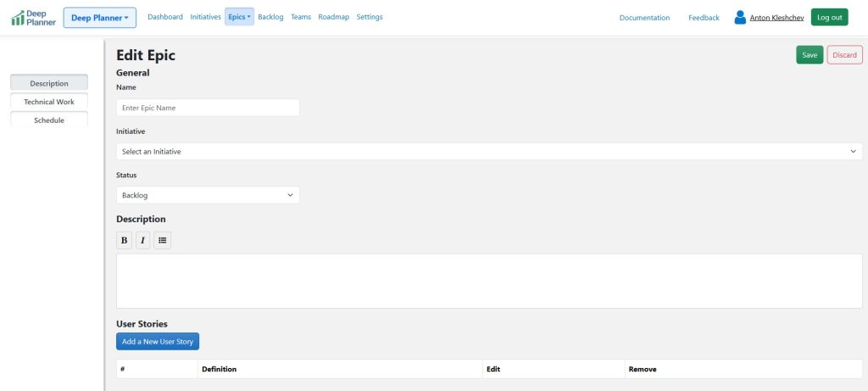The height and width of the screenshot is (391, 868).
Task: Toggle italic formatting in Description toolbar
Action: pos(142,241)
